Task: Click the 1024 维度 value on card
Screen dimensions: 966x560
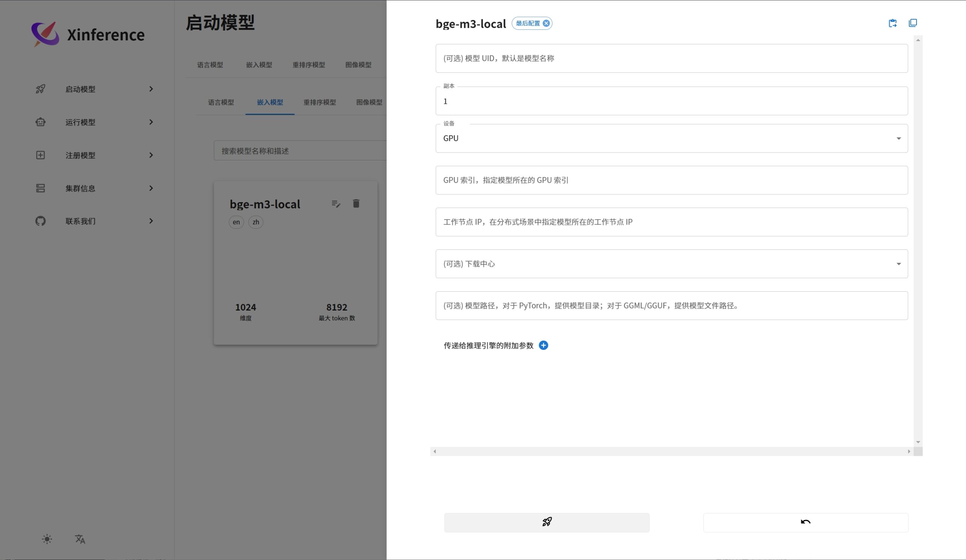Action: coord(245,308)
